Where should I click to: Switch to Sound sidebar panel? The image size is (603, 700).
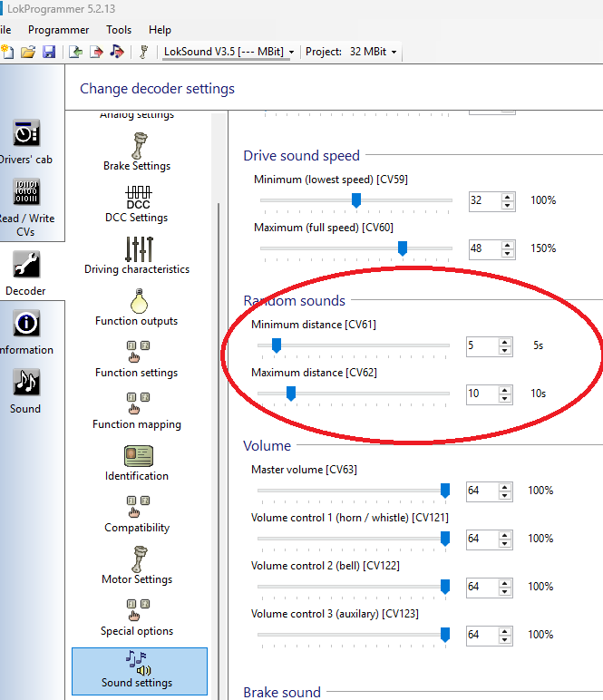25,391
